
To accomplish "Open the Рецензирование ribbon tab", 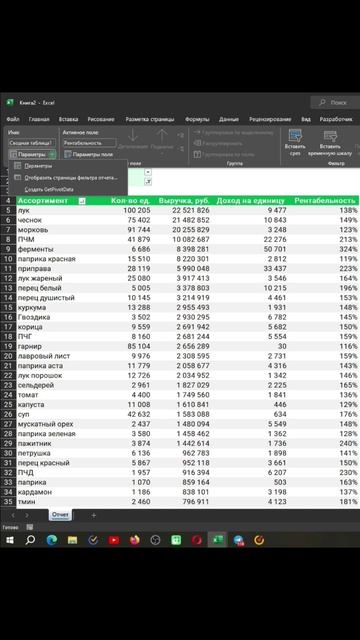I will tap(270, 119).
